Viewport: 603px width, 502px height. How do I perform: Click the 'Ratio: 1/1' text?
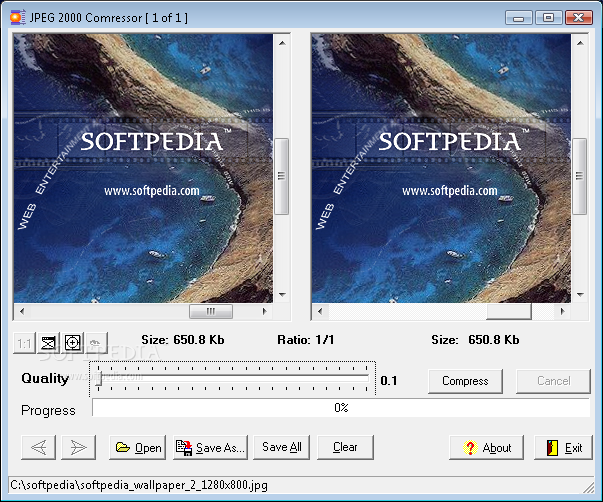(x=306, y=340)
